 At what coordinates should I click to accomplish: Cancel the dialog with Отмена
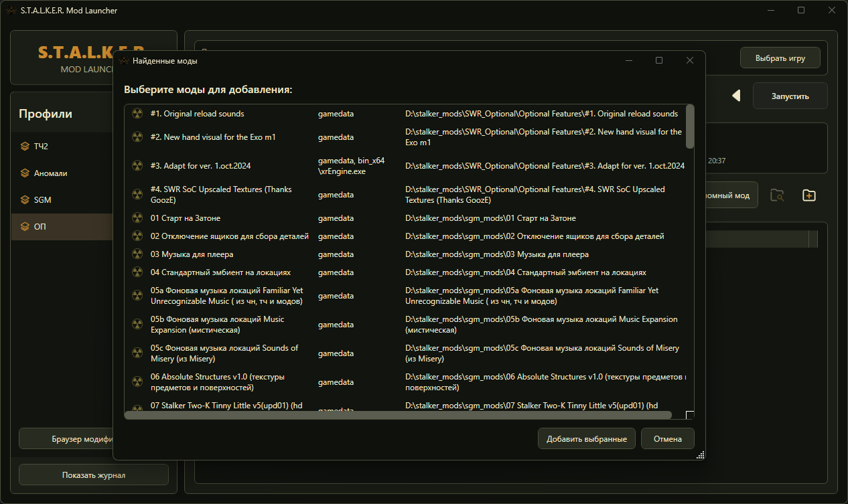(668, 439)
